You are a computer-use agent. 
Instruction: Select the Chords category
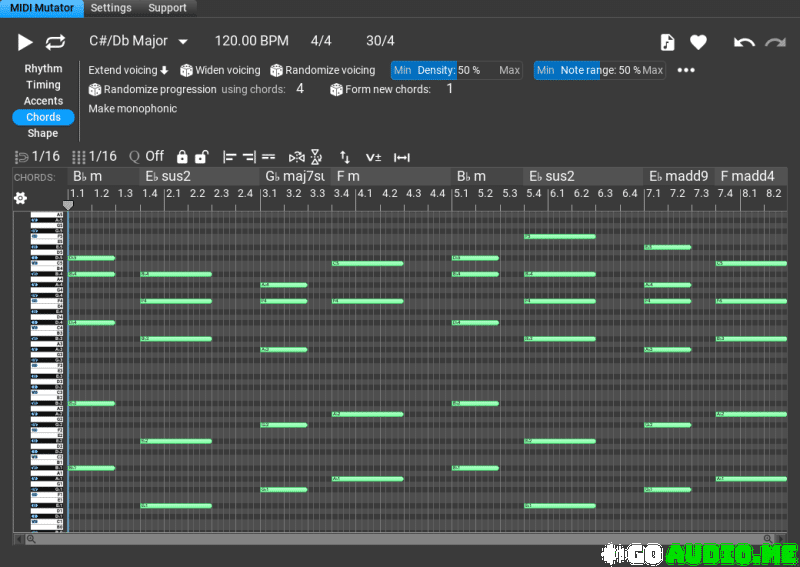coord(43,117)
